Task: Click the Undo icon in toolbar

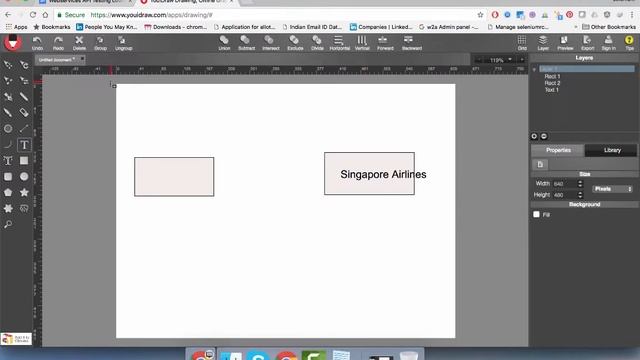Action: pos(37,43)
